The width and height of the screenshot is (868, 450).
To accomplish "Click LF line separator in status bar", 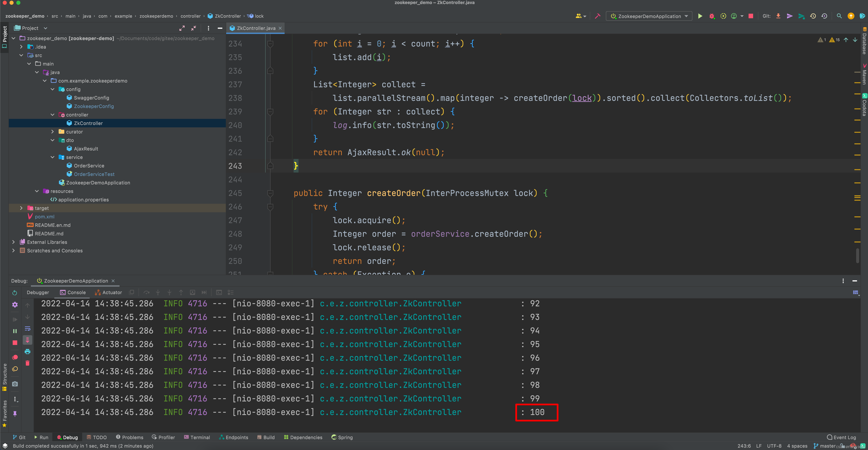I will (758, 446).
